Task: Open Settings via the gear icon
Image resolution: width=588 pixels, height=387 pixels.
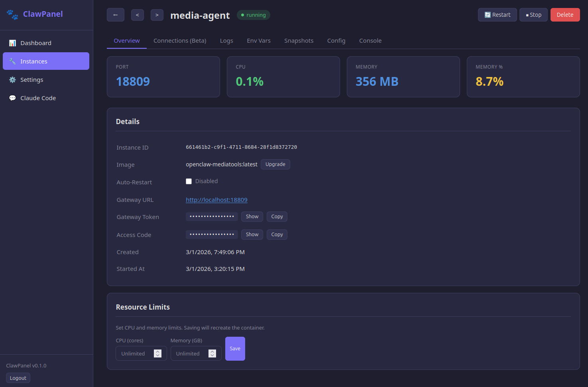Action: (x=12, y=79)
